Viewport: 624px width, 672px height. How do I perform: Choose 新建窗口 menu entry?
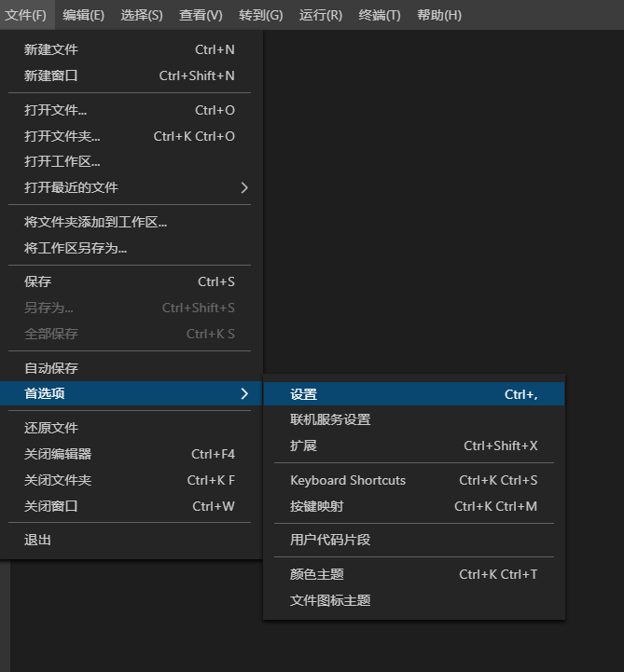point(130,75)
